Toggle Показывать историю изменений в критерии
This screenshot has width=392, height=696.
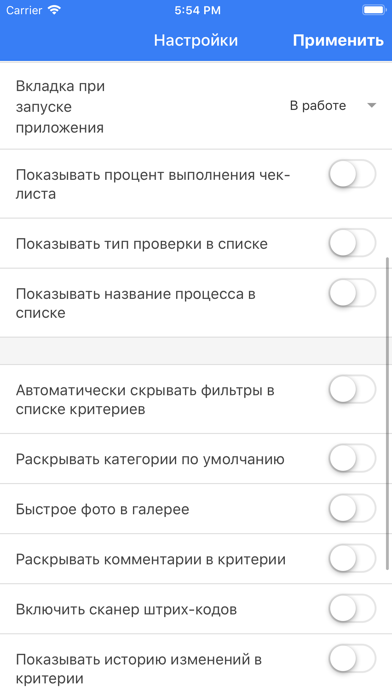click(x=352, y=659)
